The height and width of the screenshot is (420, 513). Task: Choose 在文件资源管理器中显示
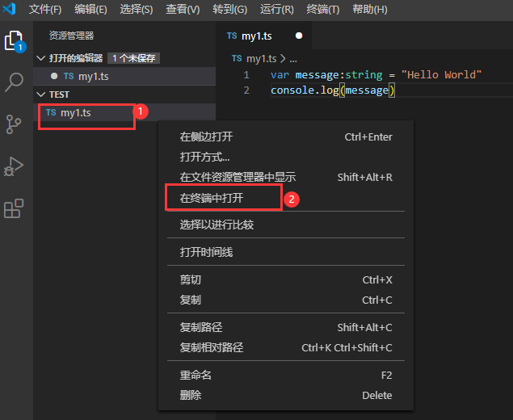point(286,177)
